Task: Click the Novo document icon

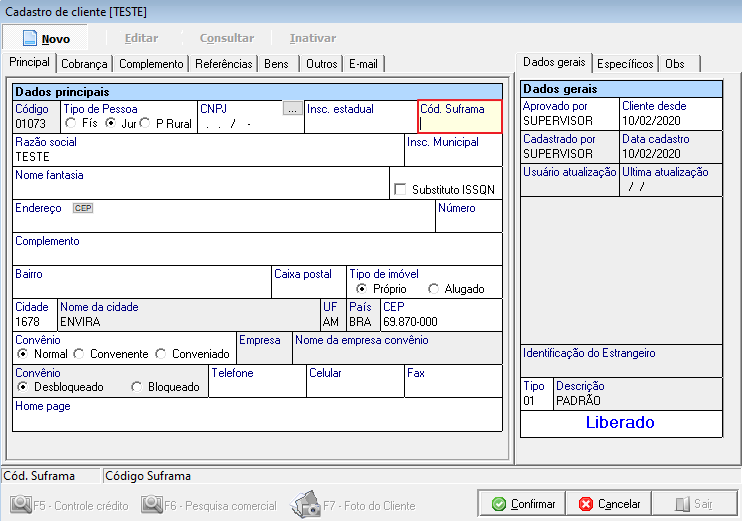Action: 29,38
